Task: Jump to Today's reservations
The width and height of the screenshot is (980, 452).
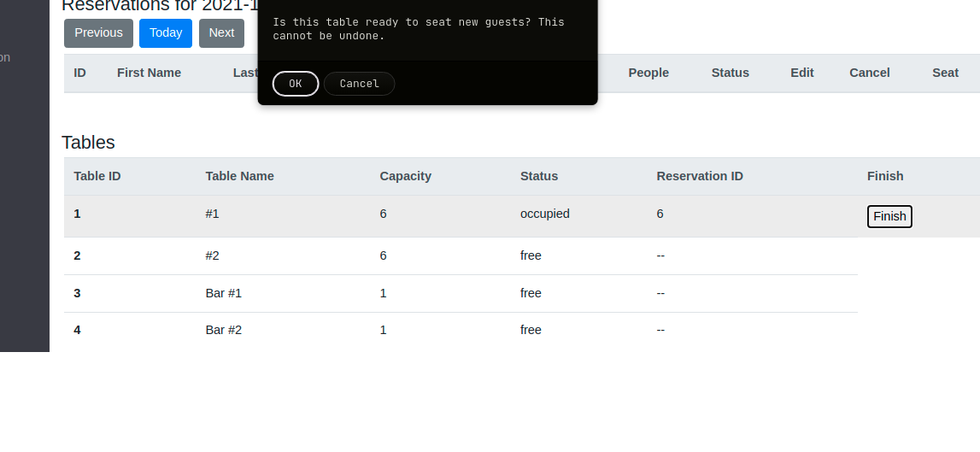Action: (166, 33)
